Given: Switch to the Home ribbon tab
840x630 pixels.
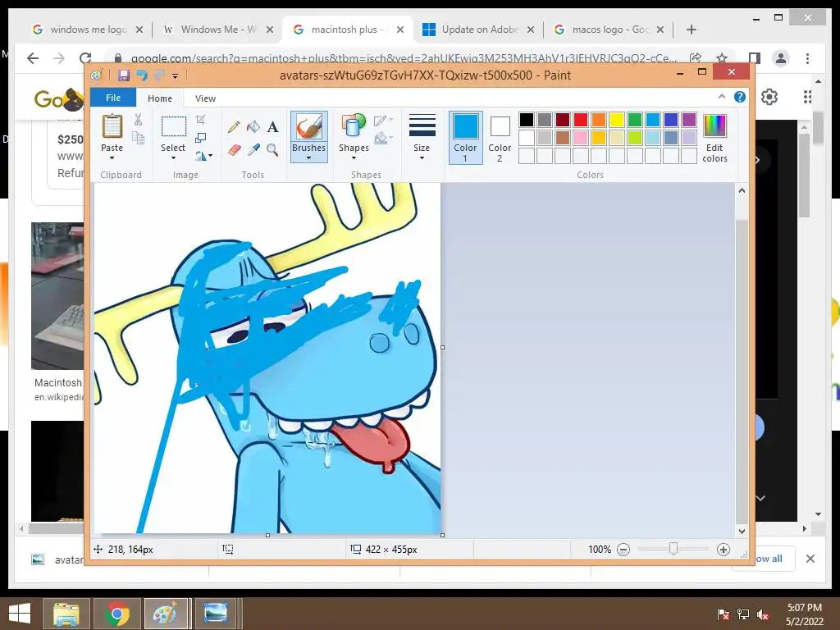Looking at the screenshot, I should [x=160, y=98].
